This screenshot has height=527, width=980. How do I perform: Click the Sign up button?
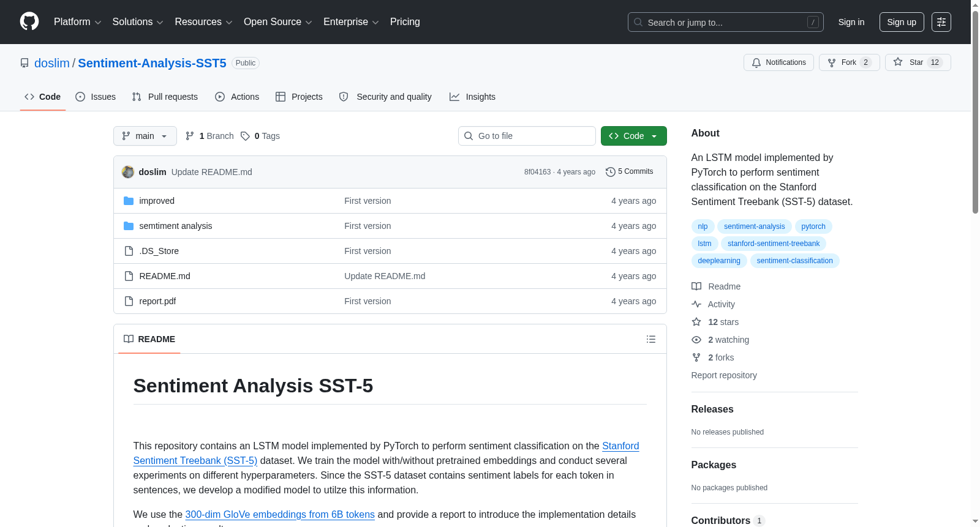pos(901,22)
